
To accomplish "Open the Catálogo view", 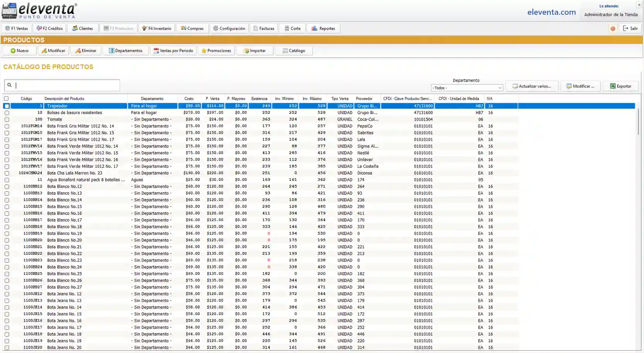I will tap(294, 51).
